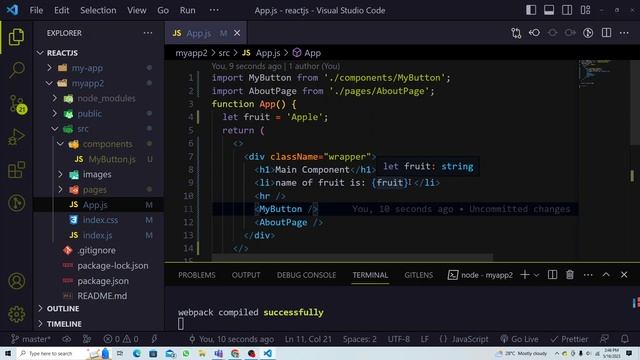The image size is (640, 360).
Task: Start Go Live server
Action: point(519,339)
